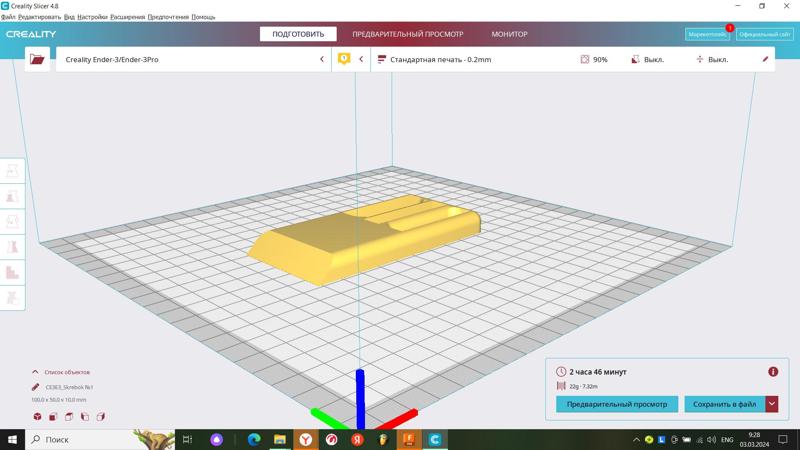Open the Расширения menu
This screenshot has width=800, height=450.
click(128, 17)
